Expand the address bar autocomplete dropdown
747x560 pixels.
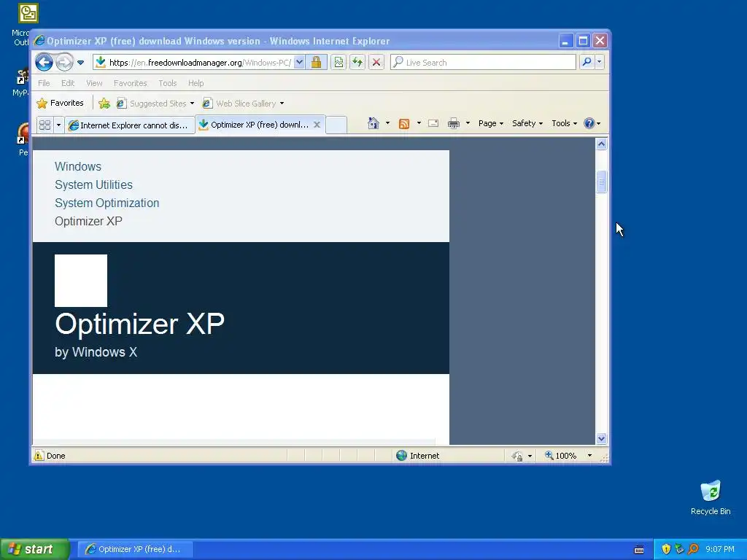click(299, 62)
